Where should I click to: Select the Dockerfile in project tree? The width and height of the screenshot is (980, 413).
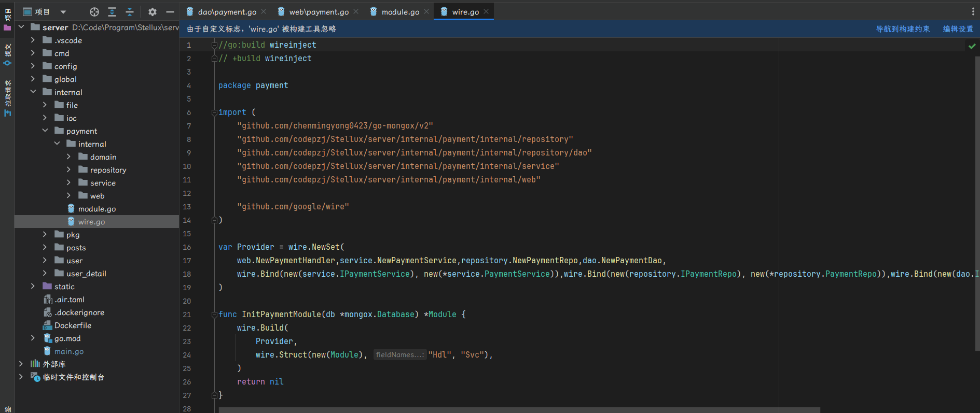tap(73, 325)
